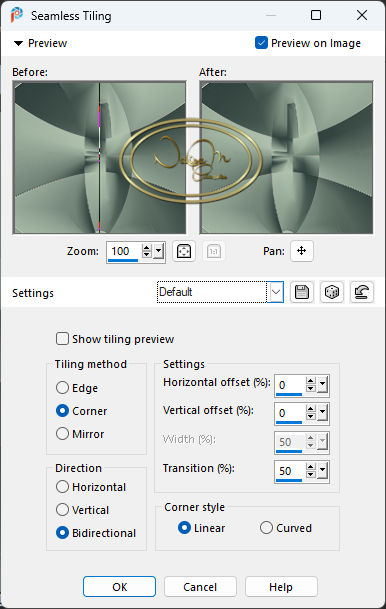
Task: Choose the Mirror tiling method
Action: 62,433
